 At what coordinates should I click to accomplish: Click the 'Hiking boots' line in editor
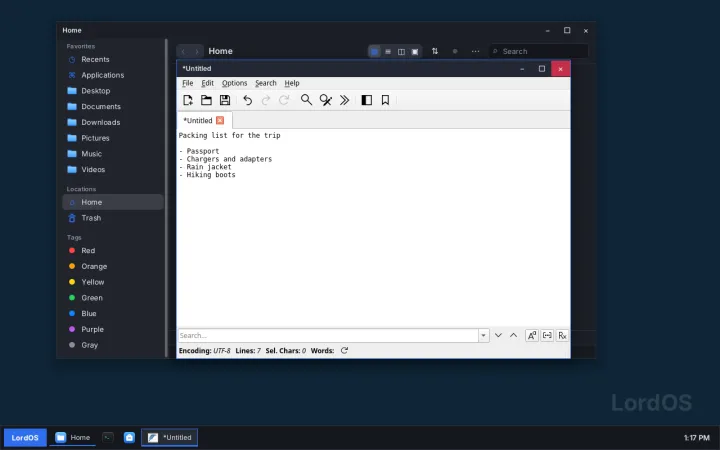click(207, 175)
